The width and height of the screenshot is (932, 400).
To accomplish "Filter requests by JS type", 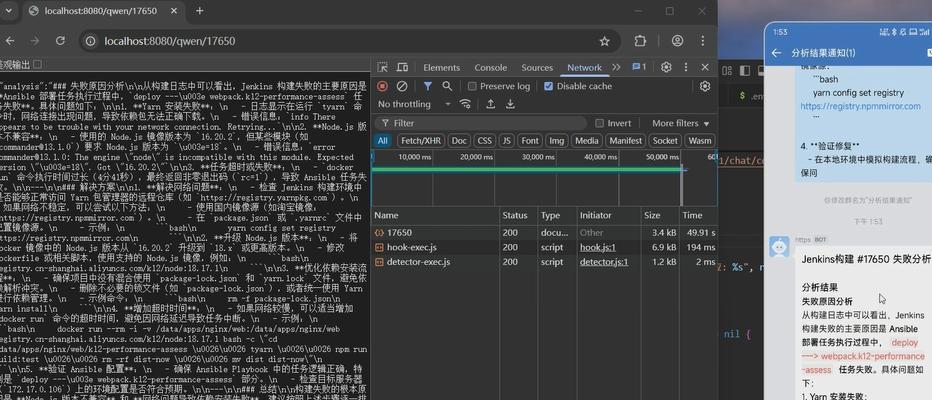I will point(506,141).
